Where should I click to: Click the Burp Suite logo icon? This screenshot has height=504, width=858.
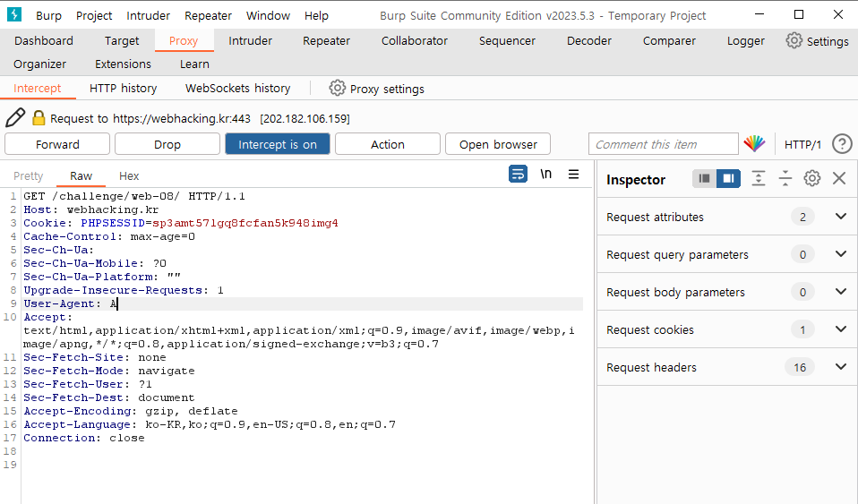coord(13,14)
